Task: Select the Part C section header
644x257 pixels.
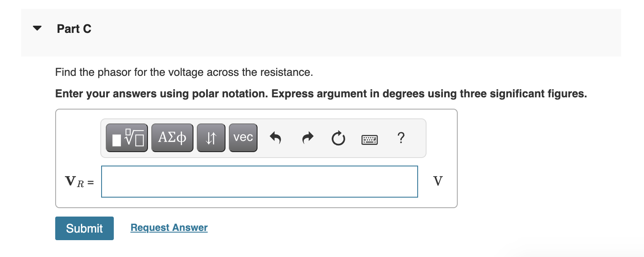Action: [74, 29]
